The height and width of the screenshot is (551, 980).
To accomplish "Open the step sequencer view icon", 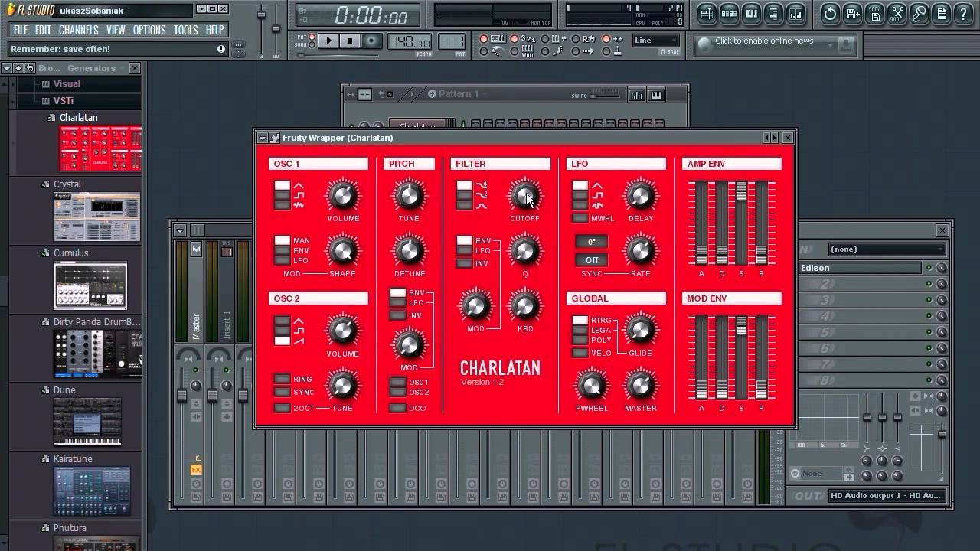I will pyautogui.click(x=729, y=13).
